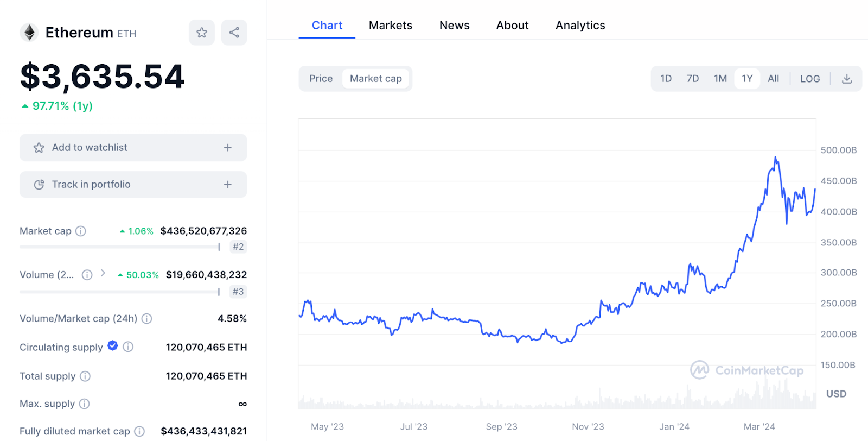The image size is (868, 441).
Task: Select the 1M time range
Action: (x=720, y=79)
